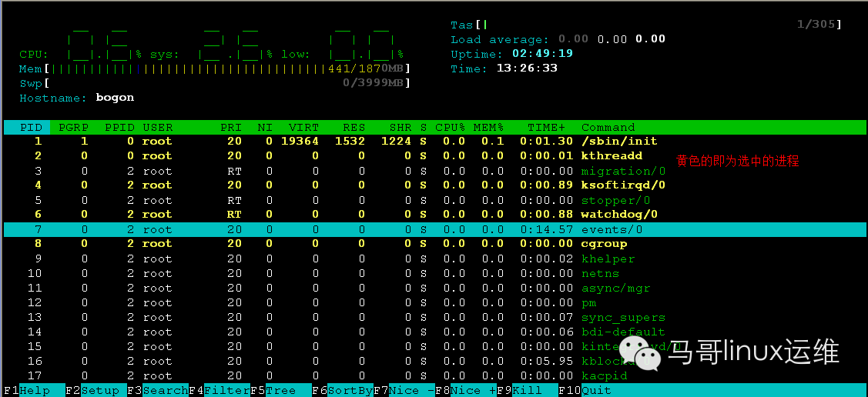Select the kacpid process row
Screen dimensions: 868x397
pyautogui.click(x=434, y=376)
